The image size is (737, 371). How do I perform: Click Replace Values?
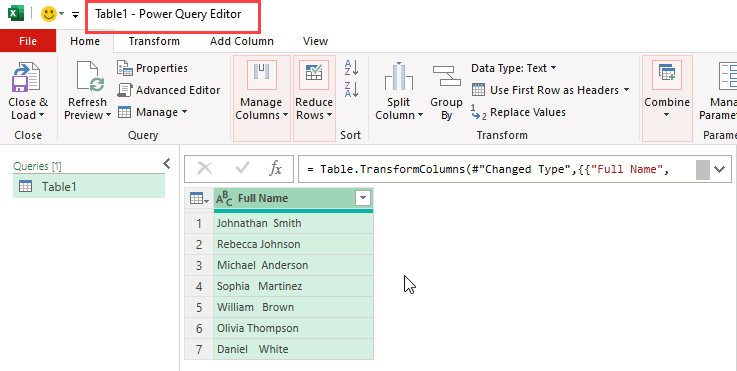tap(518, 112)
